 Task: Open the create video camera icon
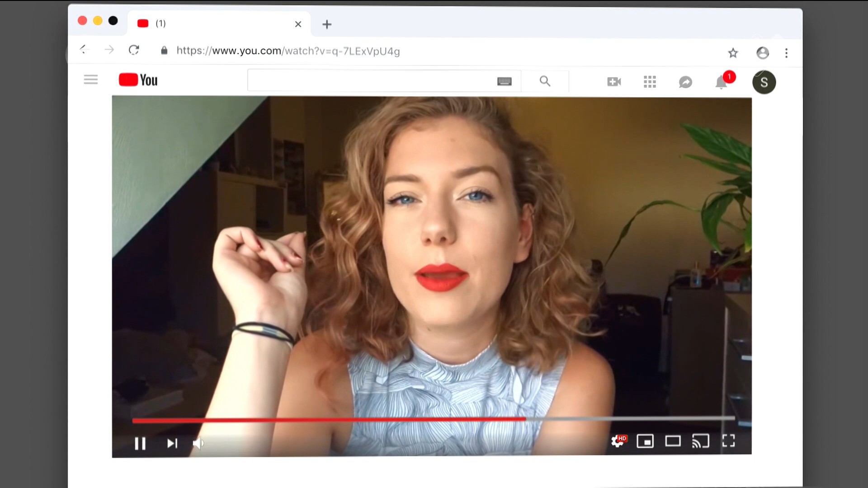614,82
